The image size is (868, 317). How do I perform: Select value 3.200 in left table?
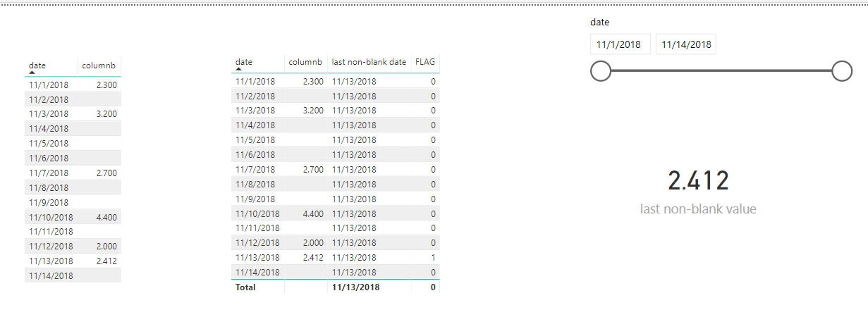coord(106,113)
